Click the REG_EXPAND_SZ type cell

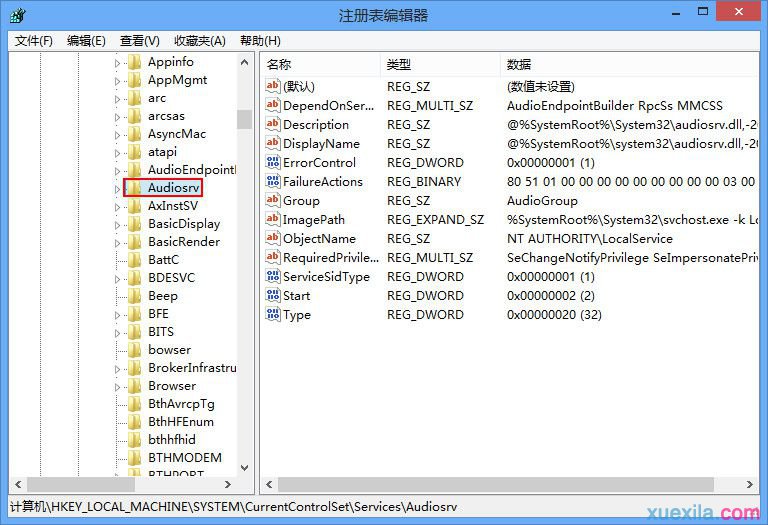[435, 220]
